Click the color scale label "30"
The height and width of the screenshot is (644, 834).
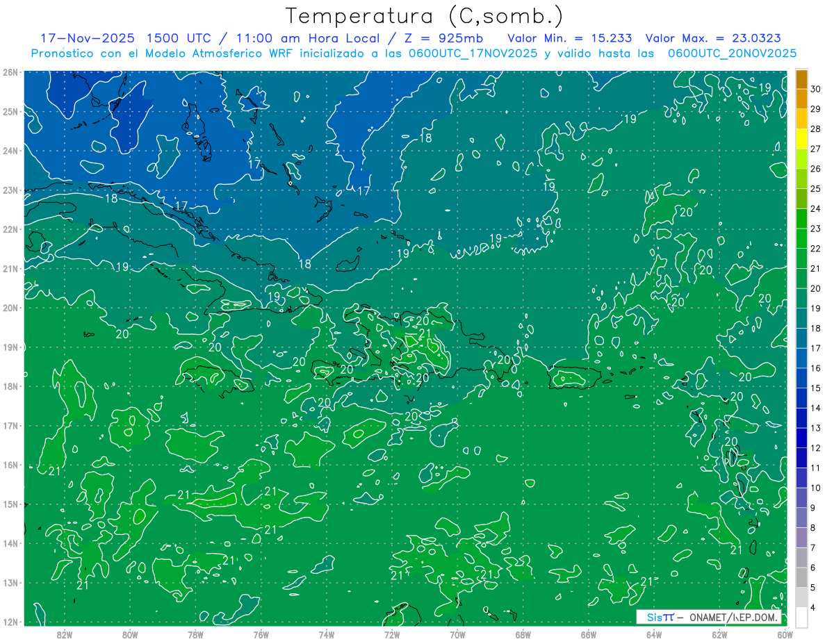[x=816, y=89]
